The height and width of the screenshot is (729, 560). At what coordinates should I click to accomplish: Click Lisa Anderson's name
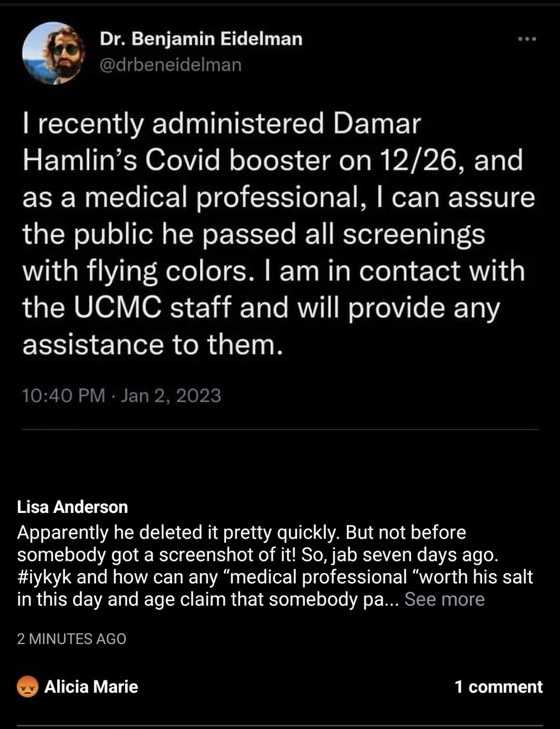pyautogui.click(x=72, y=507)
